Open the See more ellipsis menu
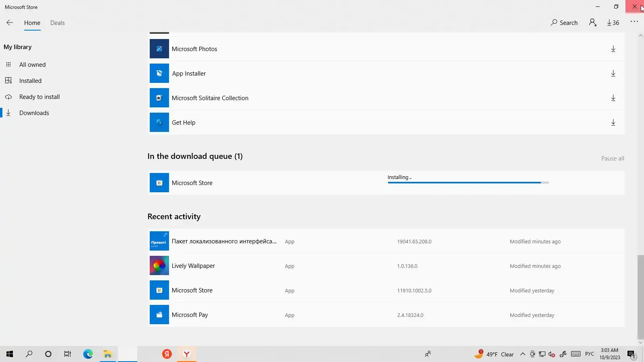 click(634, 22)
